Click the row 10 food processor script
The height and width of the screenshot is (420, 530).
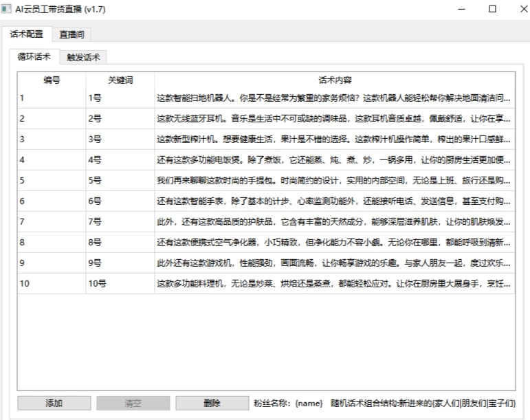click(x=334, y=284)
